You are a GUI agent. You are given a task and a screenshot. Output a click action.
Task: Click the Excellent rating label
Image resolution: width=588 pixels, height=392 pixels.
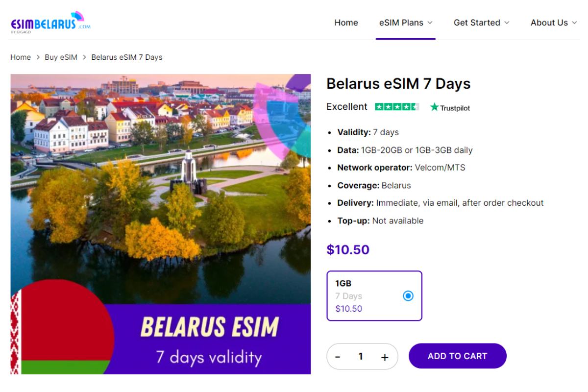click(346, 106)
